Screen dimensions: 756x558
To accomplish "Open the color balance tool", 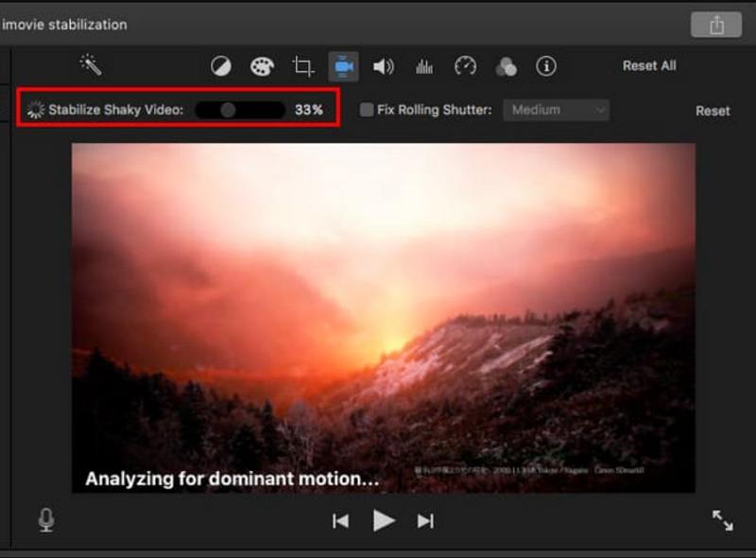I will point(221,66).
